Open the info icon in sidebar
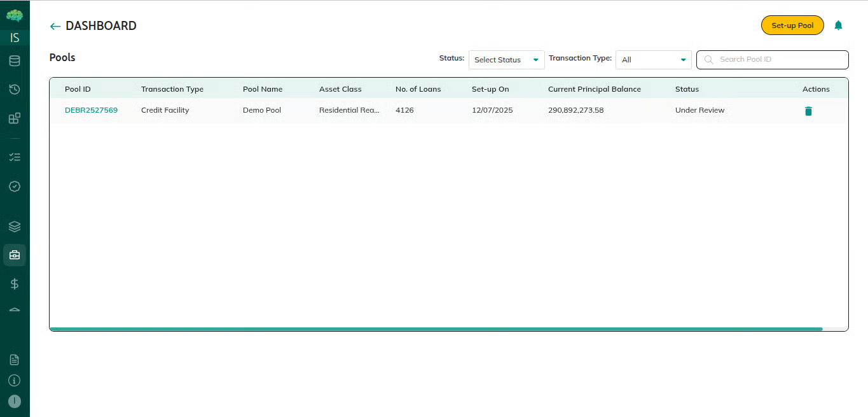868x417 pixels. pos(14,381)
